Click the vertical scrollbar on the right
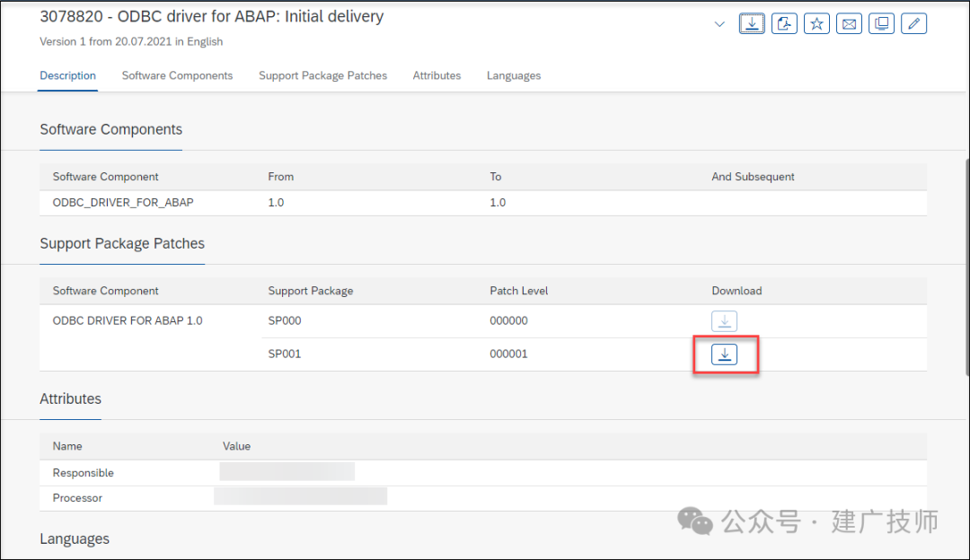The width and height of the screenshot is (970, 560). tap(967, 267)
